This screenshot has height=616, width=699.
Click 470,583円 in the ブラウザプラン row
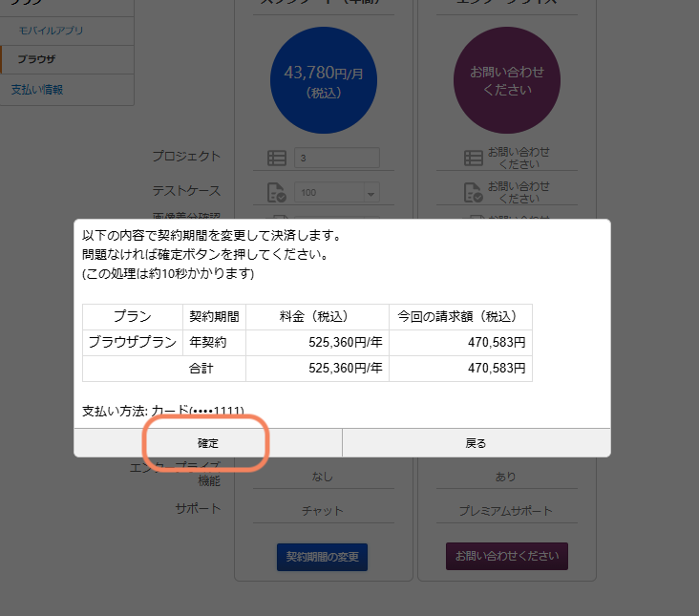click(461, 342)
